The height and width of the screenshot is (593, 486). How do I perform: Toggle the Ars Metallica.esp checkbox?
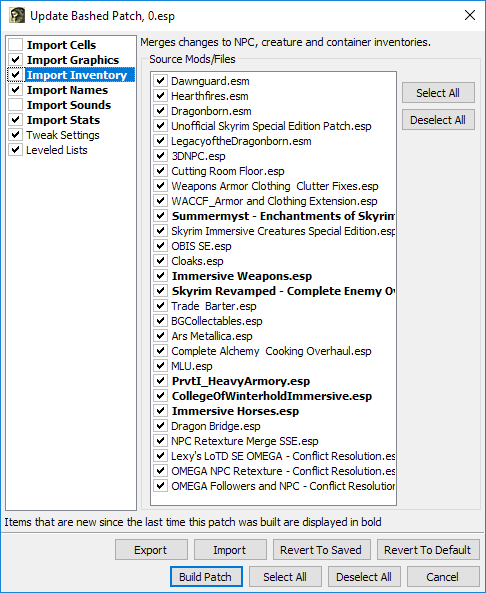click(160, 336)
